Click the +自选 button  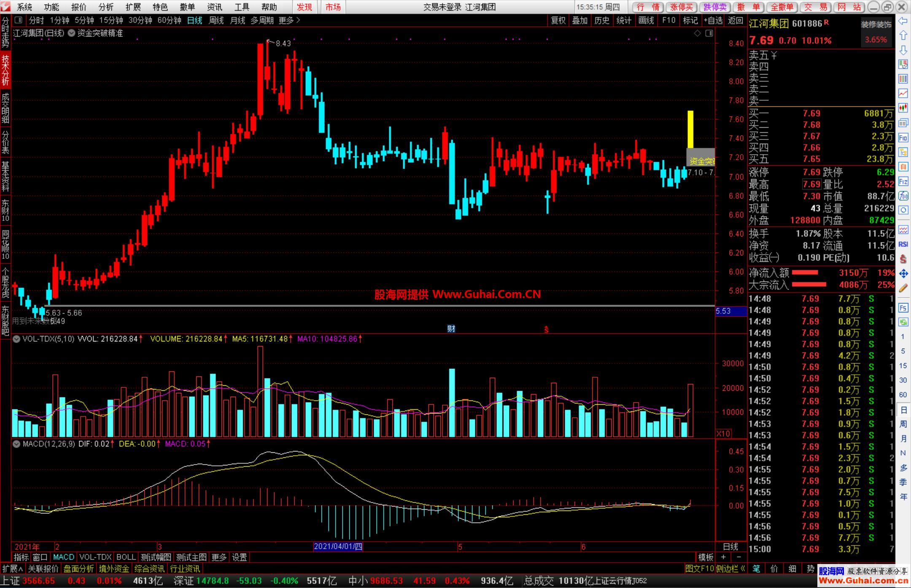714,20
